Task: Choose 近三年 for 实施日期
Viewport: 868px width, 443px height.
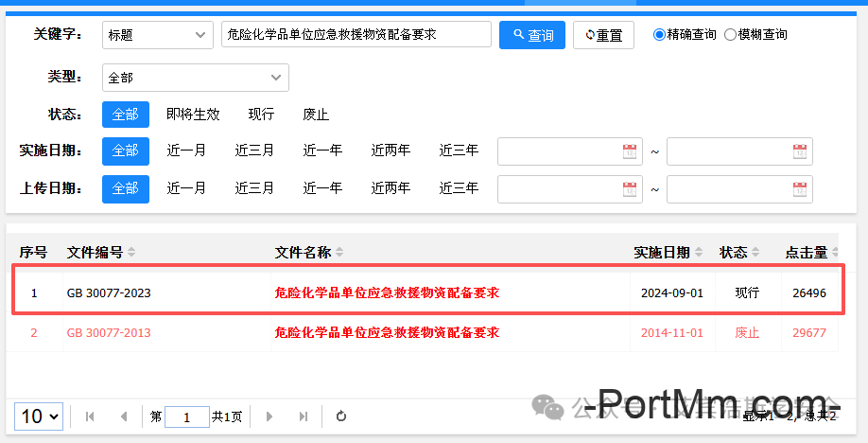Action: pos(459,151)
